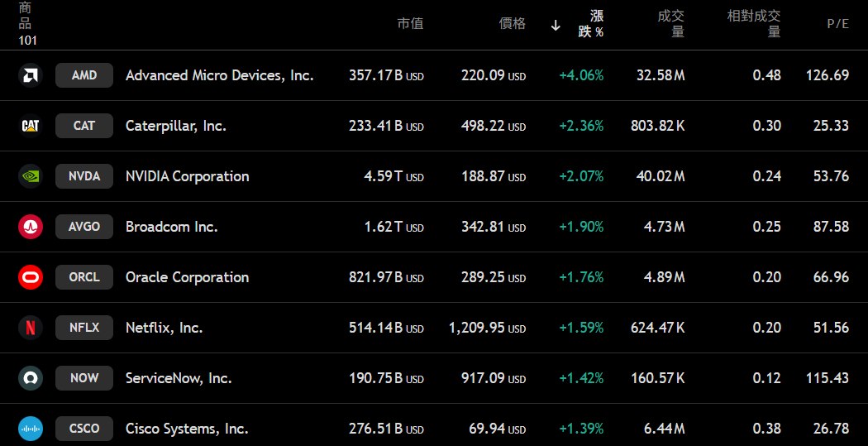Open Advanced Micro Devices, Inc. link
This screenshot has width=868, height=446.
point(219,75)
